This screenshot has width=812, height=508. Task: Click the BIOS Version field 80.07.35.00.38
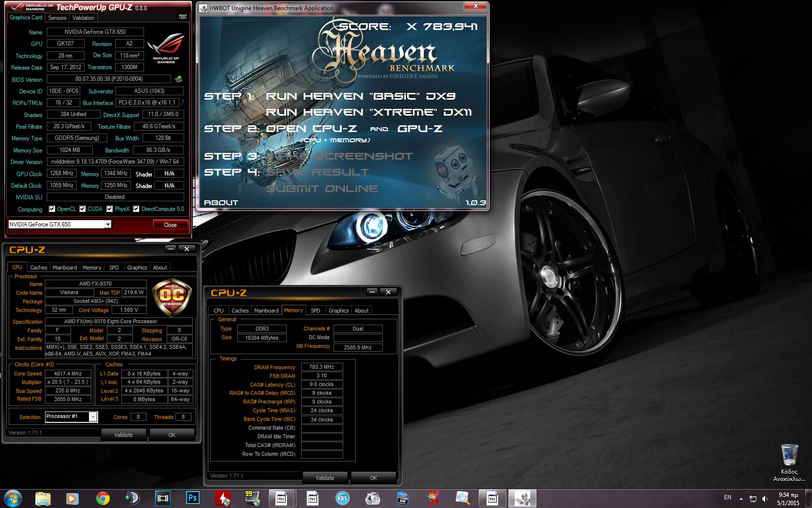109,78
